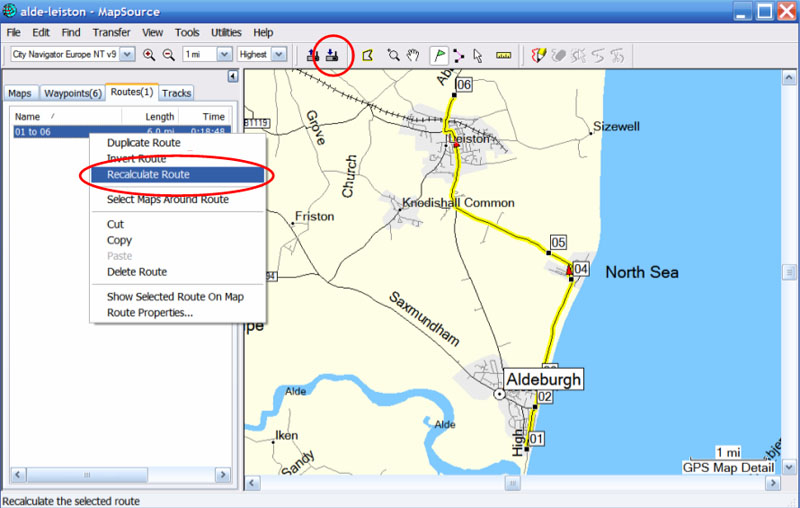Click the Aldeburgh town label
The height and width of the screenshot is (508, 800).
coord(543,379)
